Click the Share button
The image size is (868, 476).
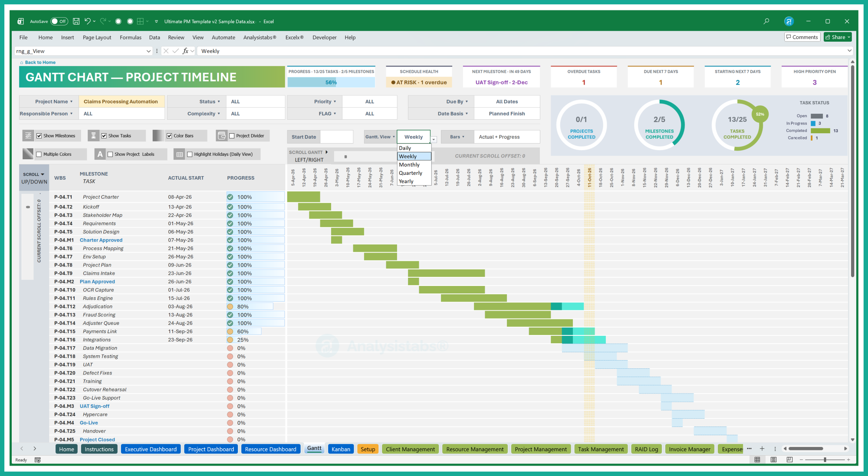click(838, 37)
